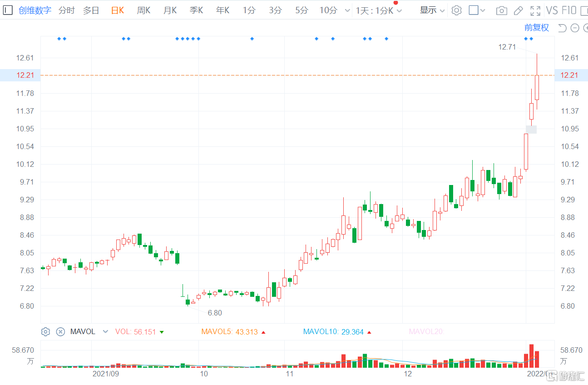Click the gray gap marker near 10.95
This screenshot has height=385, width=588.
pyautogui.click(x=531, y=129)
